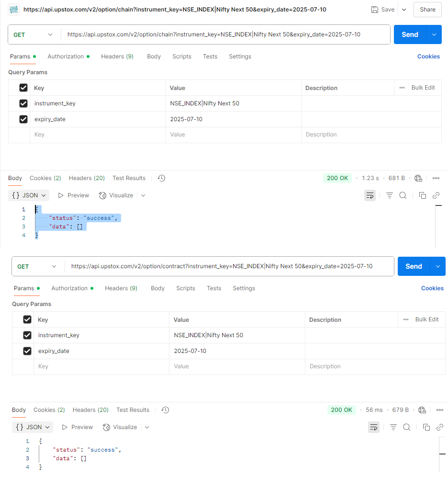Open the filter icon in lower response

[393, 427]
